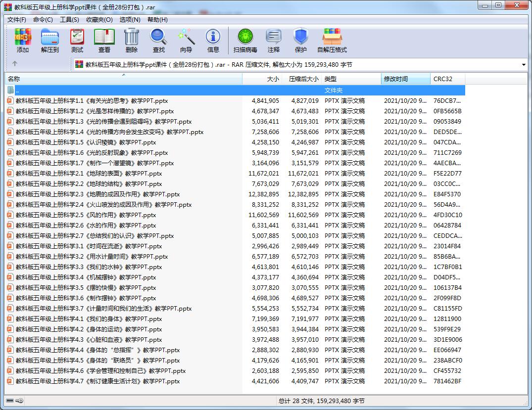Click the SFX (自解压格式) icon
532x410 pixels.
(x=332, y=37)
